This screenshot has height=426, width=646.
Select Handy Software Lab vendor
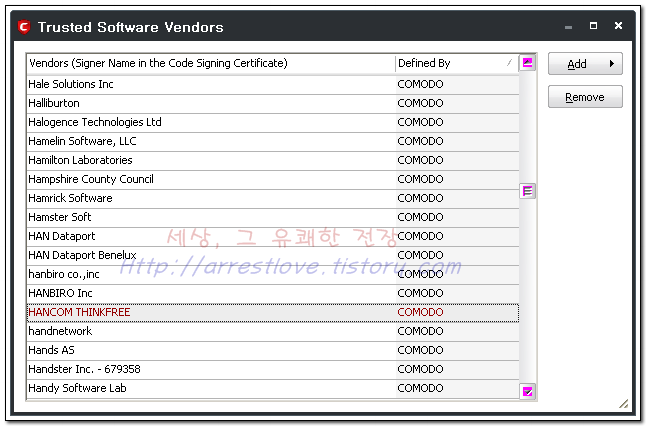tap(273, 388)
